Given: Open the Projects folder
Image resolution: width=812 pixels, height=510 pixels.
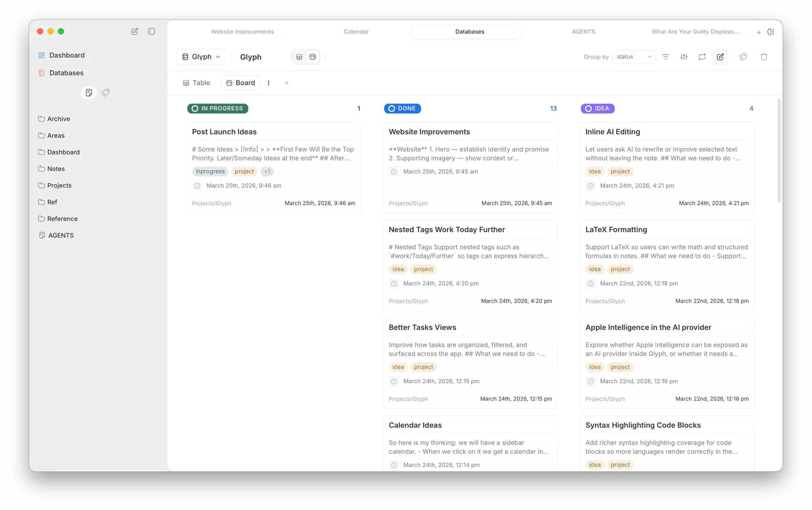Looking at the screenshot, I should [55, 185].
